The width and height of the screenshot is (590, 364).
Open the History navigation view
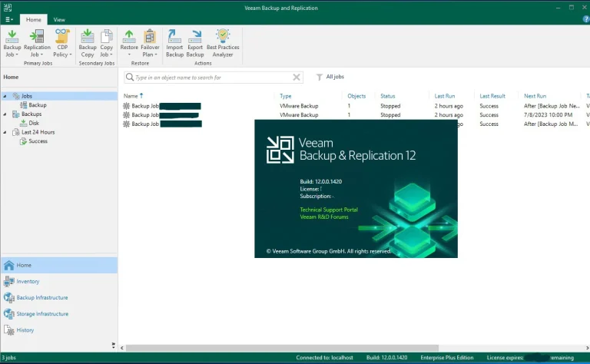pyautogui.click(x=59, y=329)
